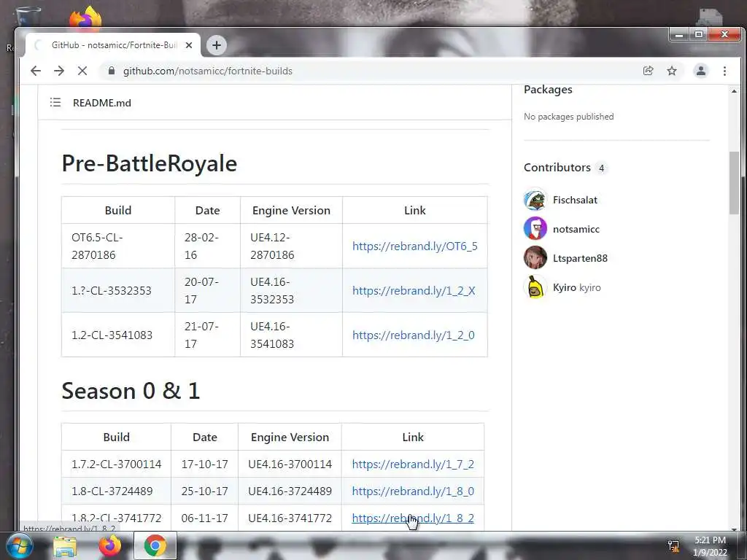Go back with the browser back arrow
The width and height of the screenshot is (747, 560).
click(x=36, y=71)
